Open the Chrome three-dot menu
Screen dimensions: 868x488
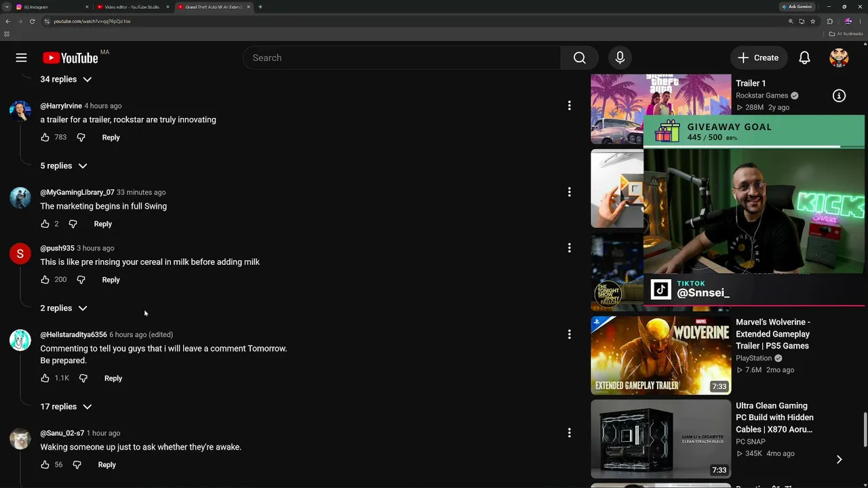(861, 21)
